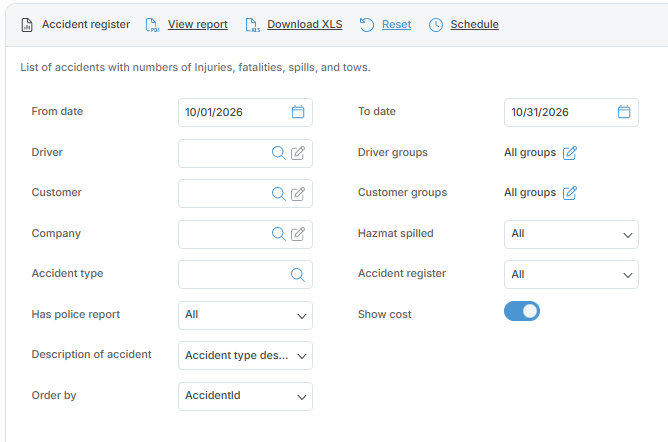
Task: Open the Has police report dropdown
Action: pyautogui.click(x=245, y=316)
